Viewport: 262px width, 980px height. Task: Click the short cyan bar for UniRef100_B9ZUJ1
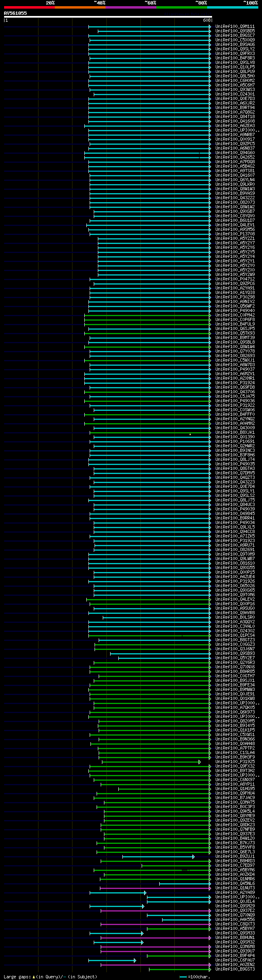tap(158, 857)
